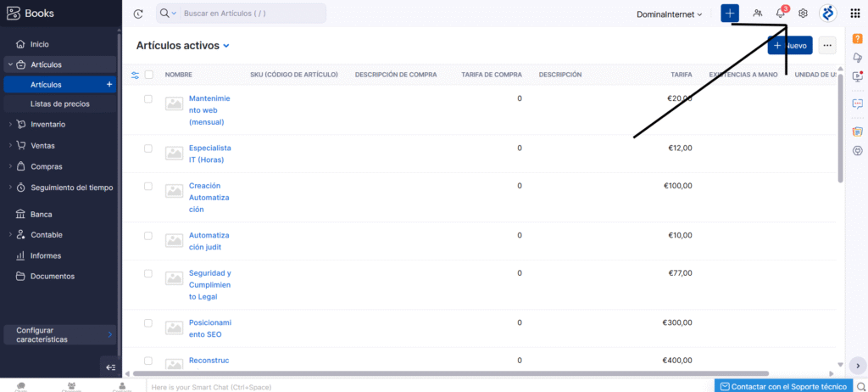Check the box for Mantenimiento web (mensual)
The width and height of the screenshot is (868, 392).
point(148,99)
